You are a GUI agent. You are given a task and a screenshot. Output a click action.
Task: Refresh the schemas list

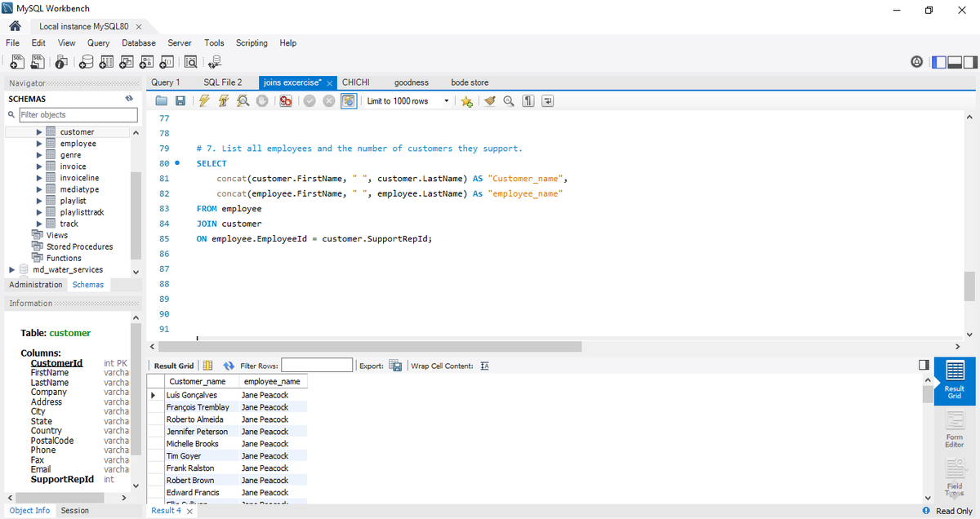click(x=128, y=99)
